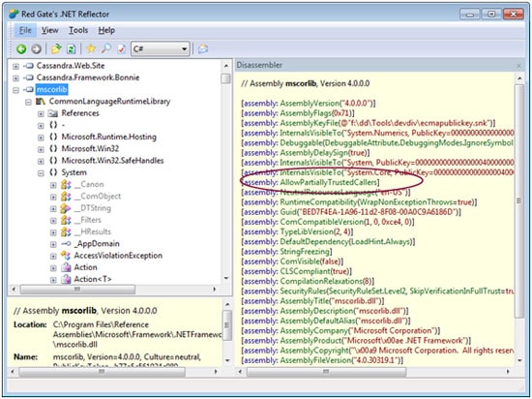Click the yellow star Bookmarks icon
Image resolution: width=532 pixels, height=399 pixels.
click(x=91, y=48)
